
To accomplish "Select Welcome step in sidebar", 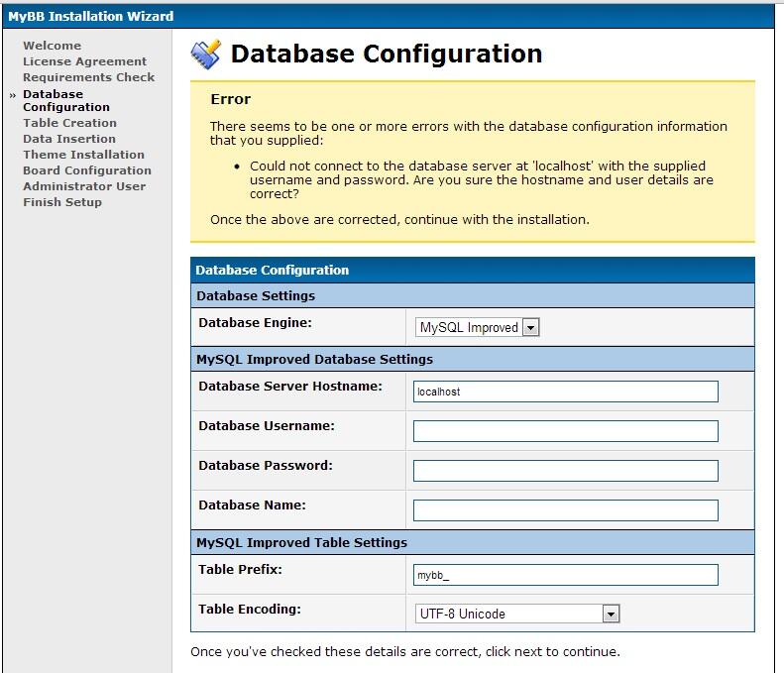I will (x=52, y=46).
